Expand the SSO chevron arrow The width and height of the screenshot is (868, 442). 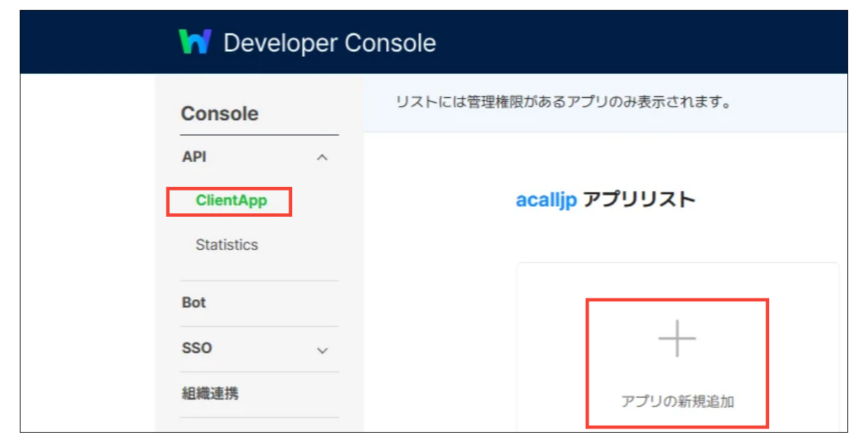(322, 349)
